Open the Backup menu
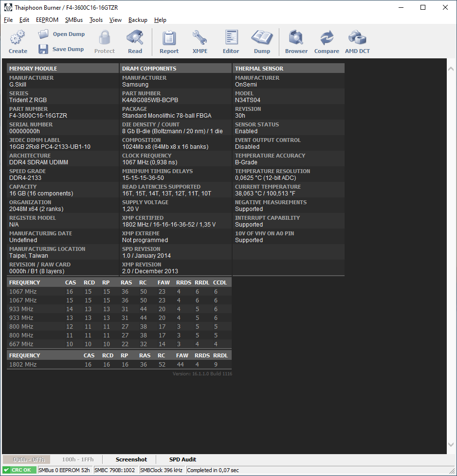Screen dimensions: 457x476 coord(138,20)
